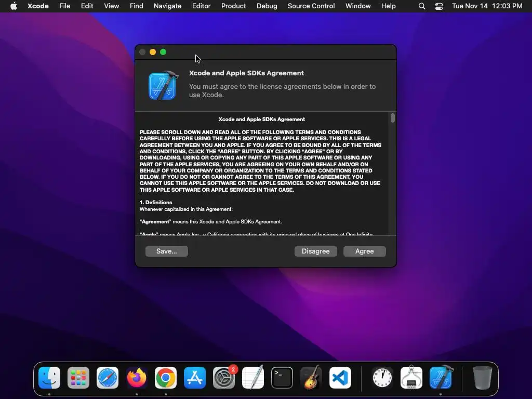Viewport: 532px width, 399px height.
Task: Click the "You must agree to the license" message
Action: pos(282,90)
